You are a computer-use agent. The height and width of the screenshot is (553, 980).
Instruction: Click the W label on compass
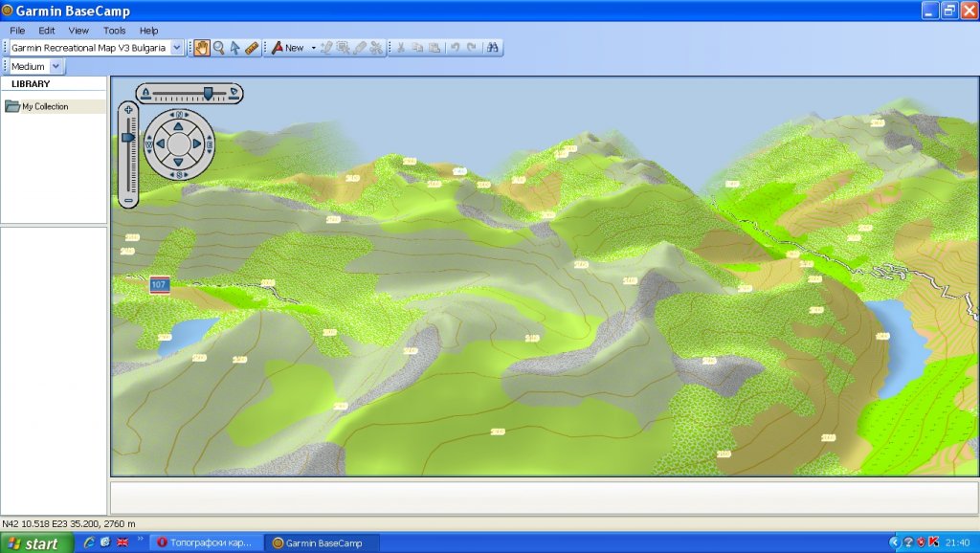click(148, 144)
